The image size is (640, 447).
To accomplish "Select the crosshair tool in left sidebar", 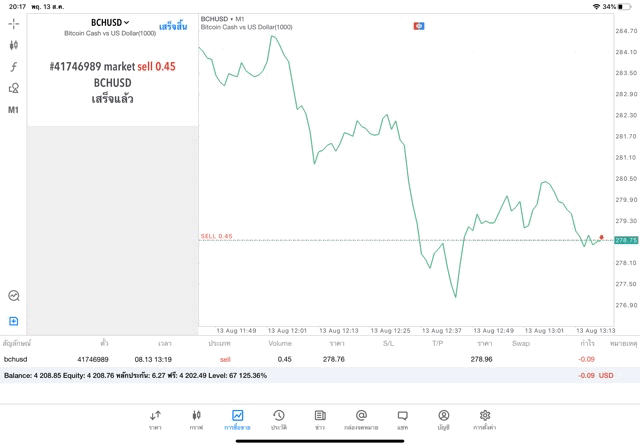I will [x=13, y=23].
